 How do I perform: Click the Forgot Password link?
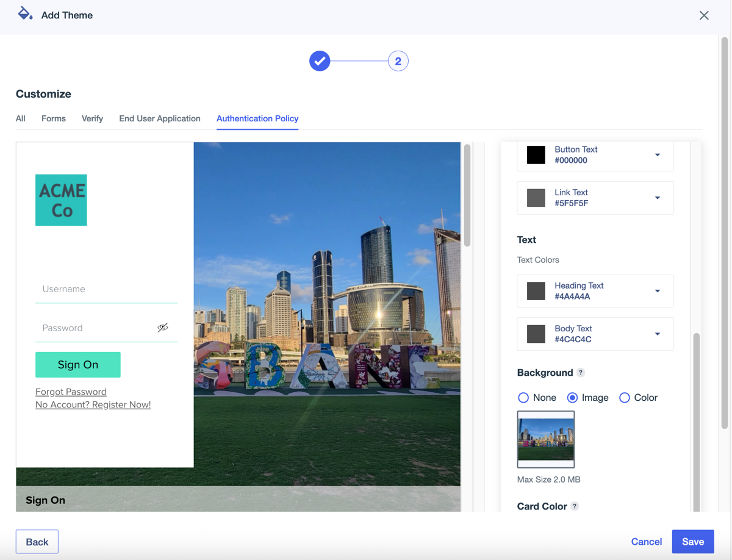71,392
